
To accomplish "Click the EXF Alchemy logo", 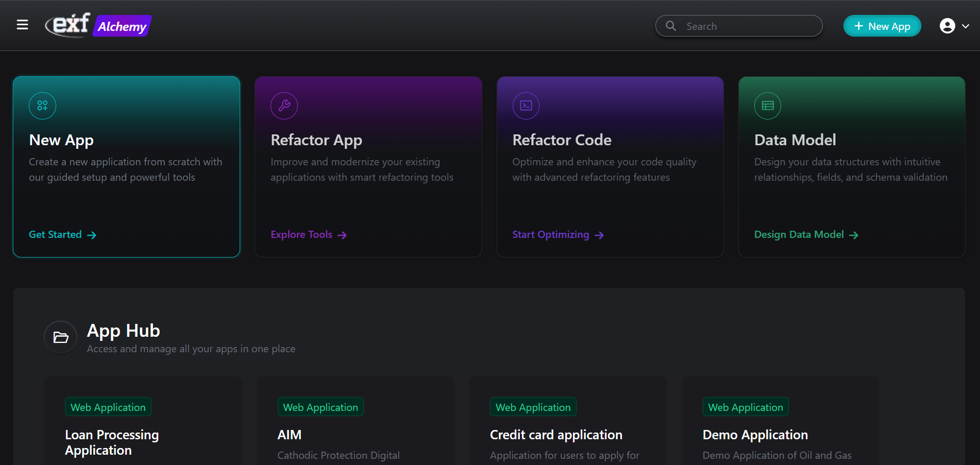I will pos(98,25).
